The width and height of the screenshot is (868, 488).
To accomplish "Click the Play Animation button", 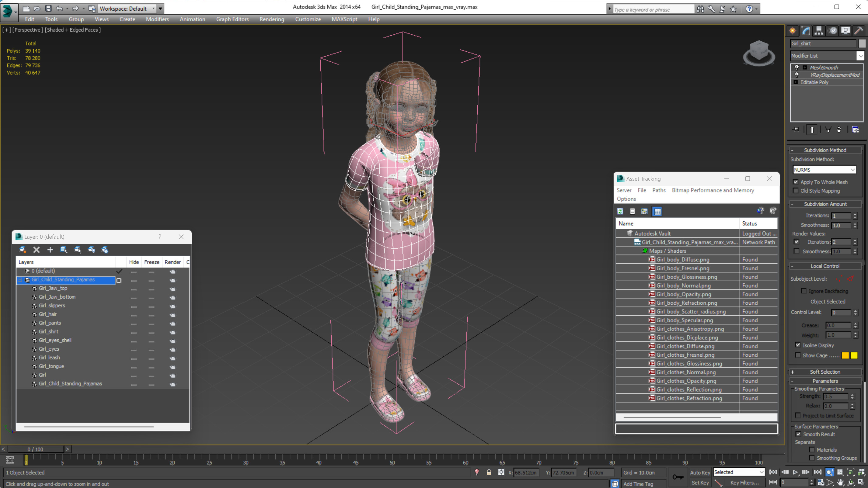I will click(795, 472).
